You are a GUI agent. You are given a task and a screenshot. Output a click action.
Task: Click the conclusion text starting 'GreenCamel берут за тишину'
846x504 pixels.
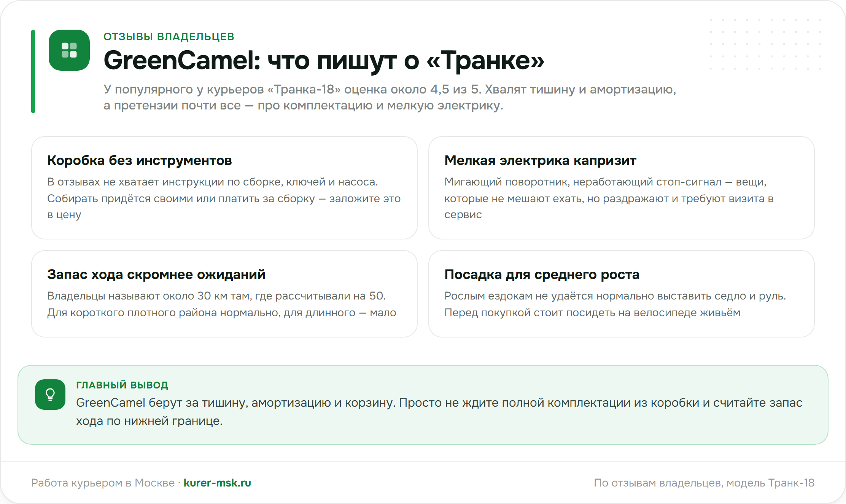[439, 412]
